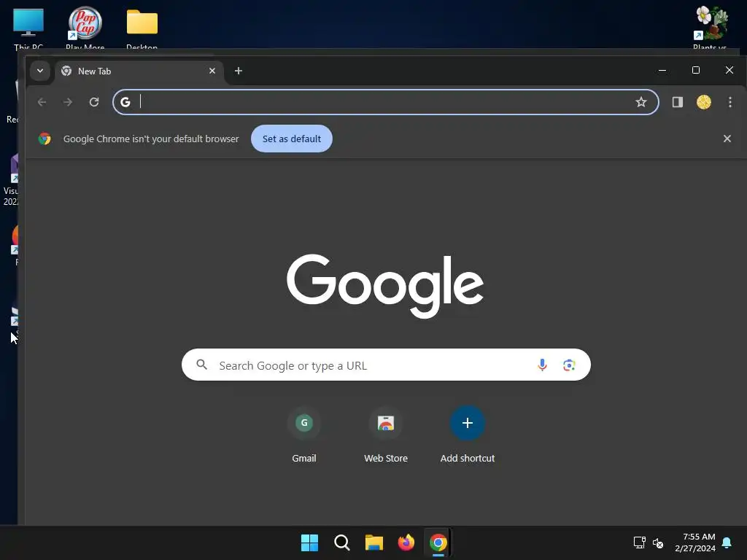This screenshot has width=747, height=560.
Task: Open the Web Store shortcut
Action: click(x=386, y=435)
